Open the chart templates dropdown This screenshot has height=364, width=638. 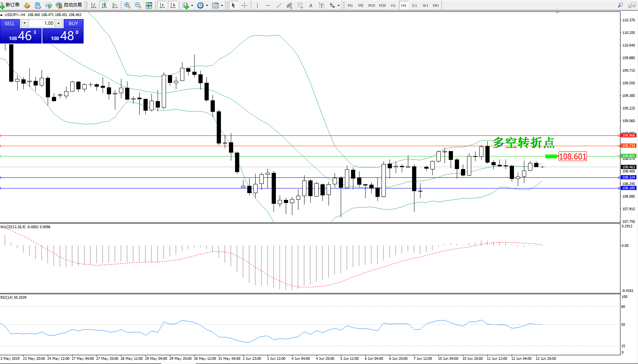tap(222, 5)
